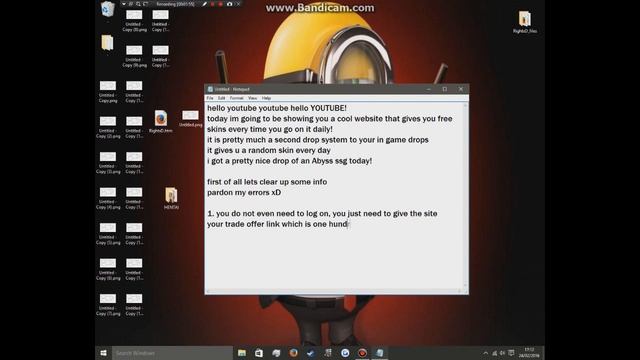
Task: Stop the Bandicam recording
Action: [x=221, y=4]
